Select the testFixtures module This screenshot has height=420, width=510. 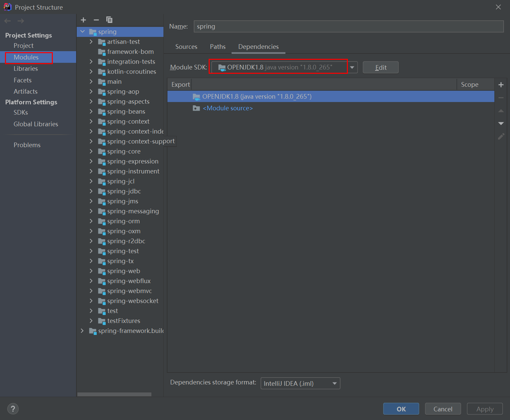click(x=124, y=321)
